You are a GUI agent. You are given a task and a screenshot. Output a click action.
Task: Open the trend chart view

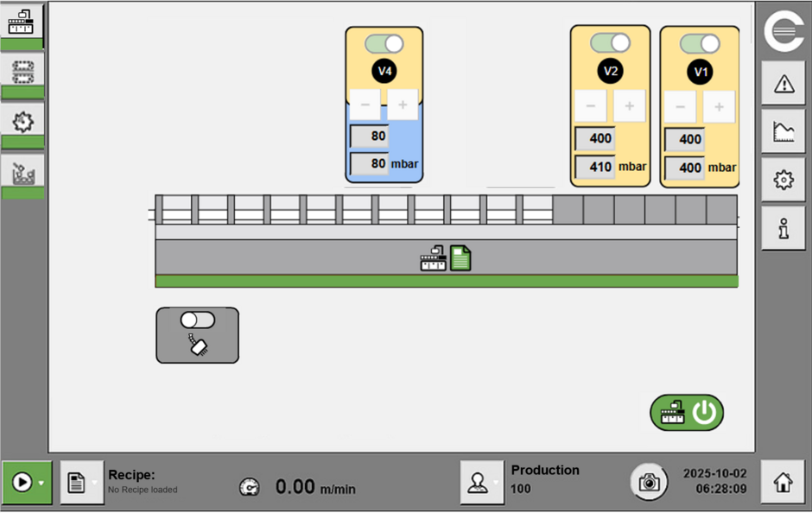pyautogui.click(x=783, y=131)
